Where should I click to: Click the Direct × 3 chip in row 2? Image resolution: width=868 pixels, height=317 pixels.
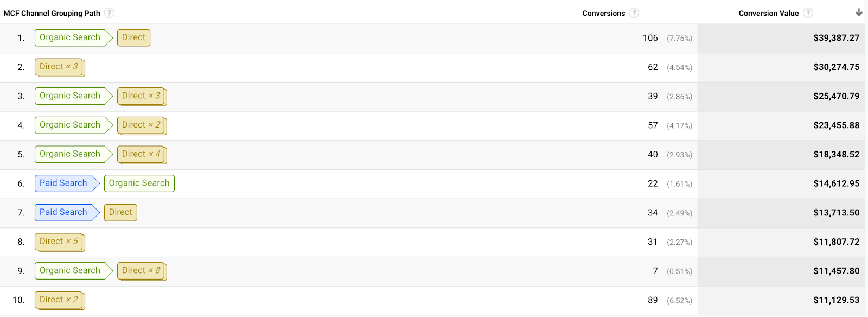click(60, 67)
